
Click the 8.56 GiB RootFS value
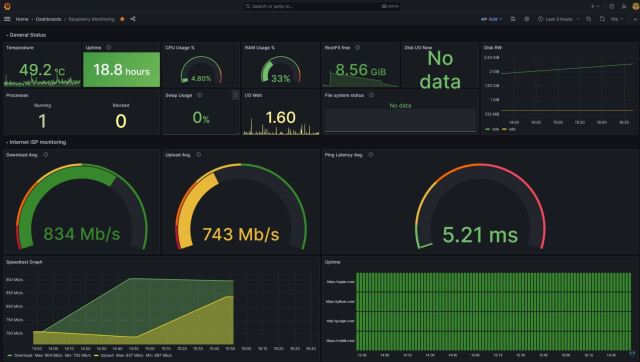tap(360, 70)
